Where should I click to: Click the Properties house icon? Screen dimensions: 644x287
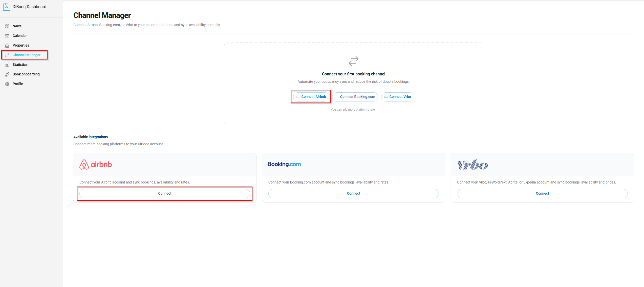click(7, 46)
